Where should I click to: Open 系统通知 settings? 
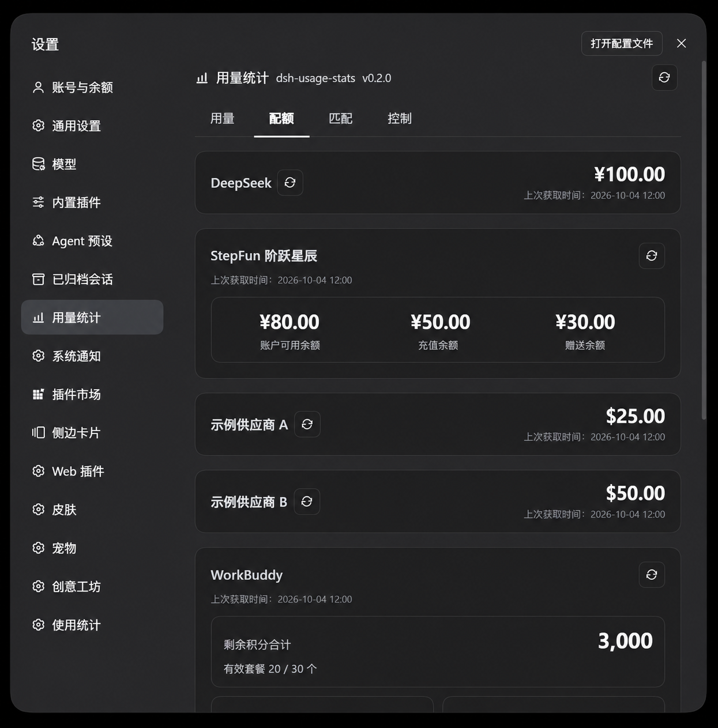(92, 356)
